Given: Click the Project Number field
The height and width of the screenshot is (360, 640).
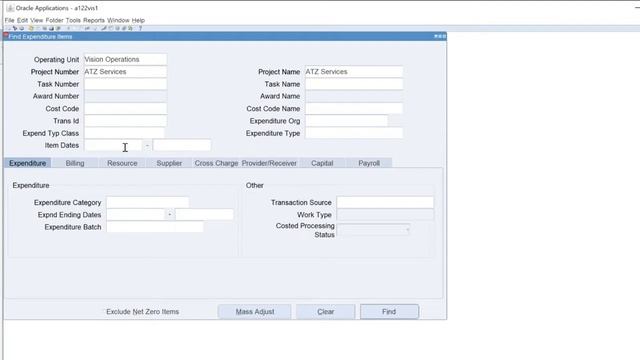Looking at the screenshot, I should point(125,71).
